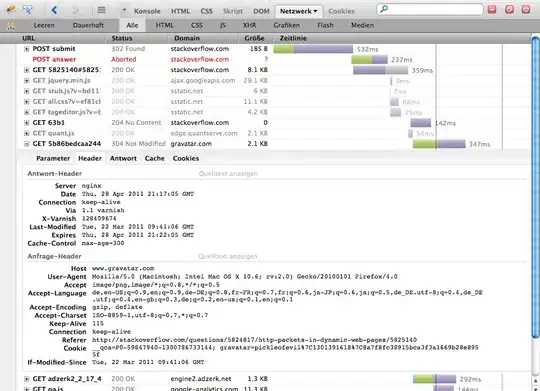This screenshot has height=391, width=540.
Task: Click Leeren to clear the network log
Action: (44, 25)
